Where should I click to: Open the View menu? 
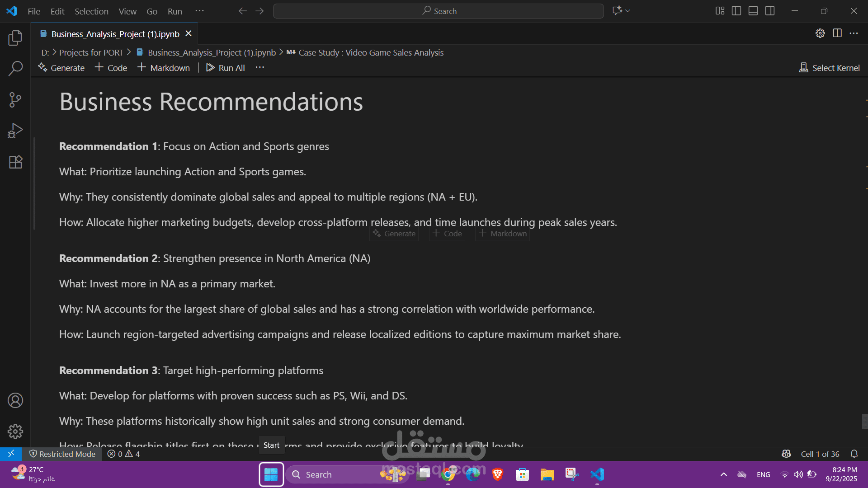pos(127,11)
